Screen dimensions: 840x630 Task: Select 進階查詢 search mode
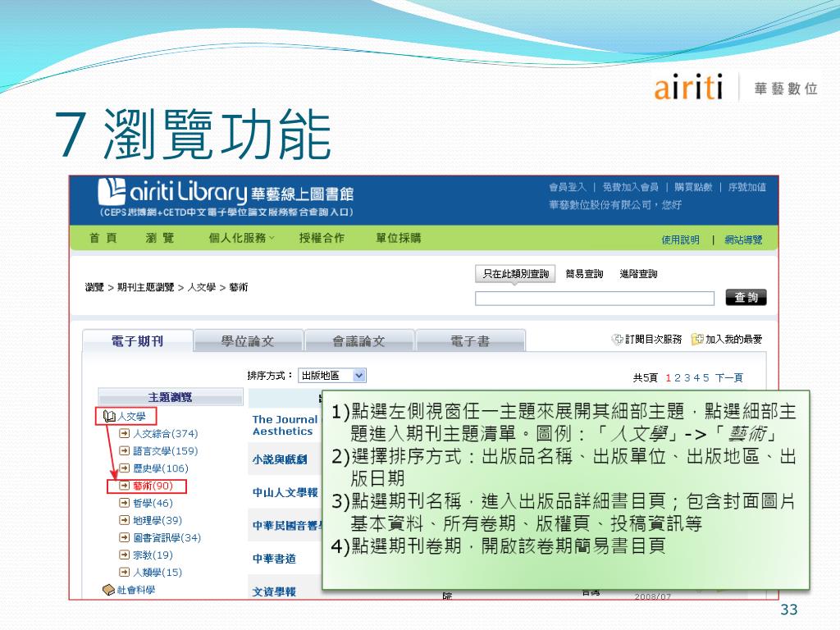[638, 274]
